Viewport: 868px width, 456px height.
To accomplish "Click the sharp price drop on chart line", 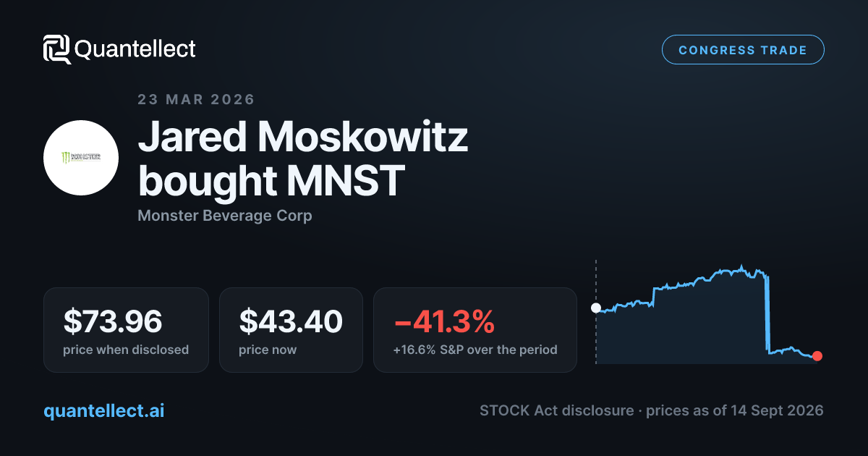I will pos(767,314).
